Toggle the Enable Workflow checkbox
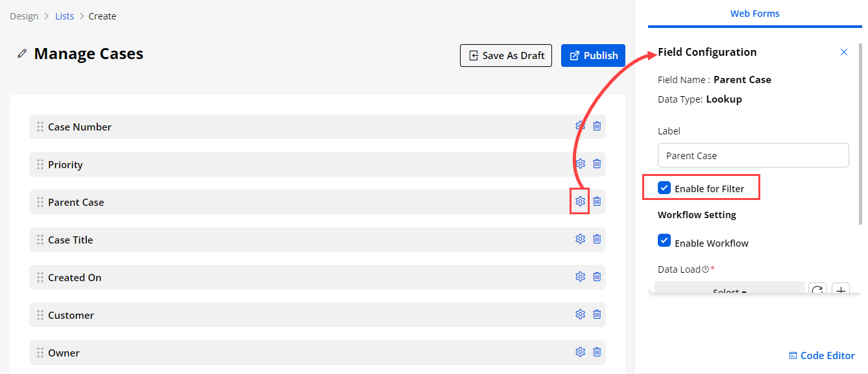Viewport: 868px width, 374px height. [x=664, y=241]
